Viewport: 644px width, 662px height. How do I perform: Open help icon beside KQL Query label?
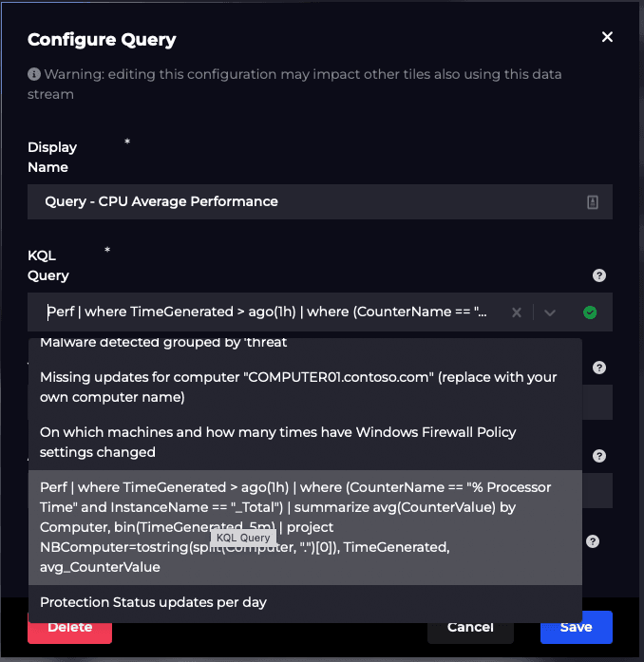point(598,275)
